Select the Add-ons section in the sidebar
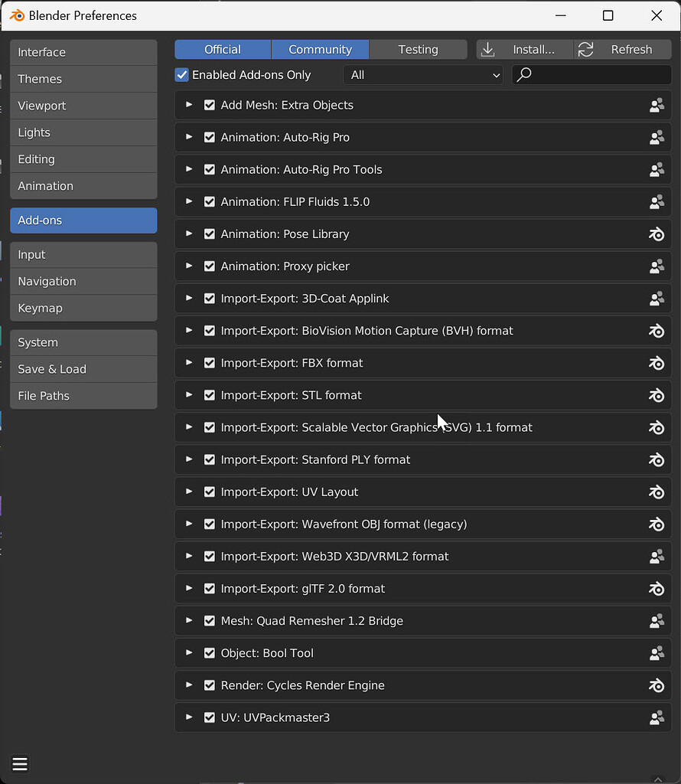The height and width of the screenshot is (784, 681). (83, 220)
